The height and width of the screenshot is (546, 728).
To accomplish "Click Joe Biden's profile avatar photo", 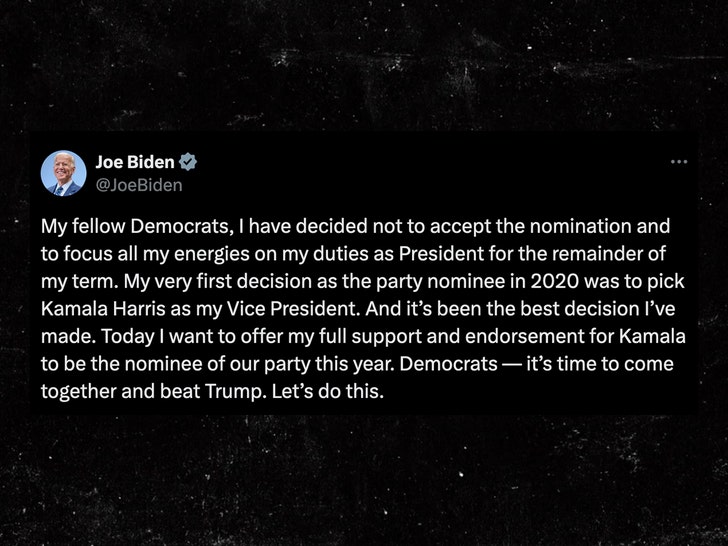I will point(63,173).
